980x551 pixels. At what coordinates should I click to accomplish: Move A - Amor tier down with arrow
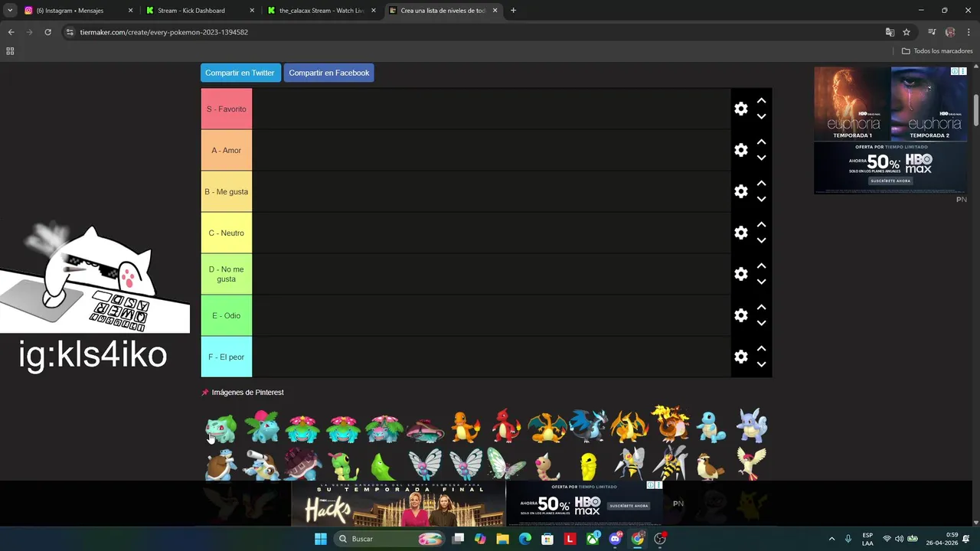point(761,158)
